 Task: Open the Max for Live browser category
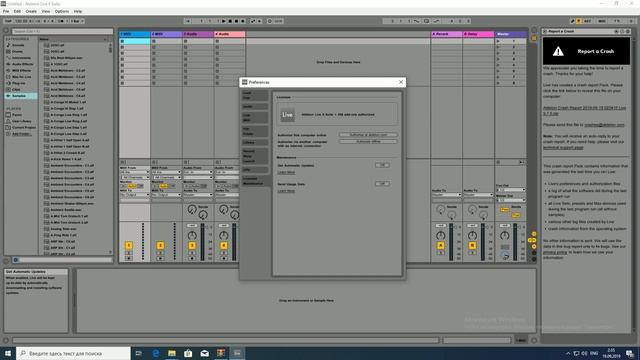(22, 77)
